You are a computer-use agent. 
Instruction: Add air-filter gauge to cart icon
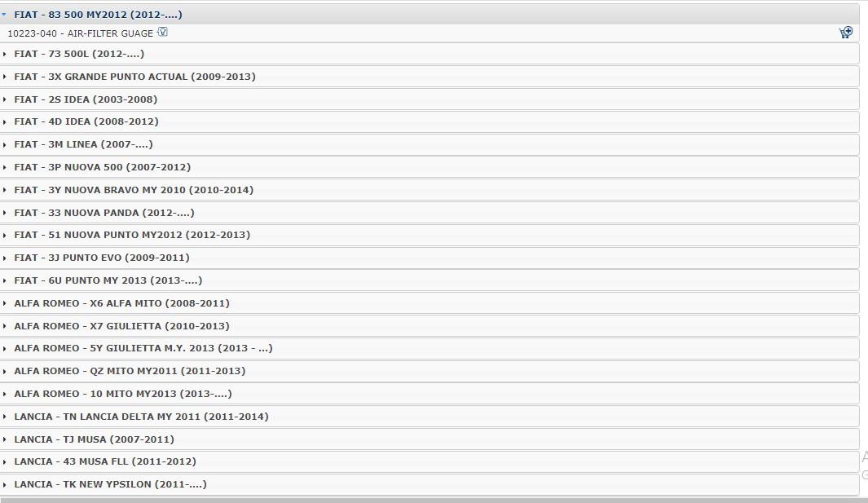845,33
